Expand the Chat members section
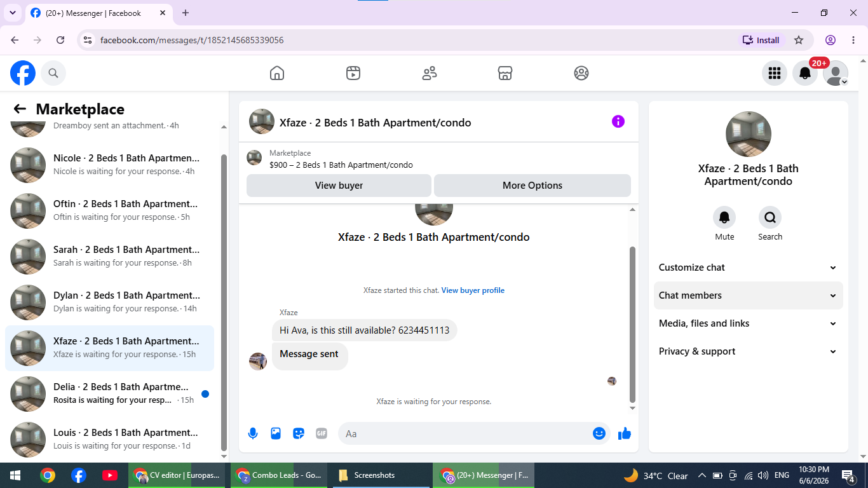Image resolution: width=868 pixels, height=488 pixels. point(749,295)
